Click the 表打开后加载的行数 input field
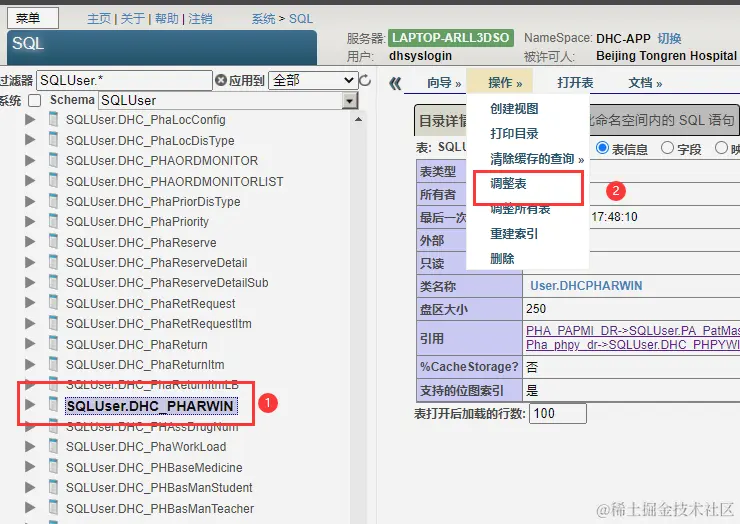Image resolution: width=740 pixels, height=524 pixels. tap(557, 414)
